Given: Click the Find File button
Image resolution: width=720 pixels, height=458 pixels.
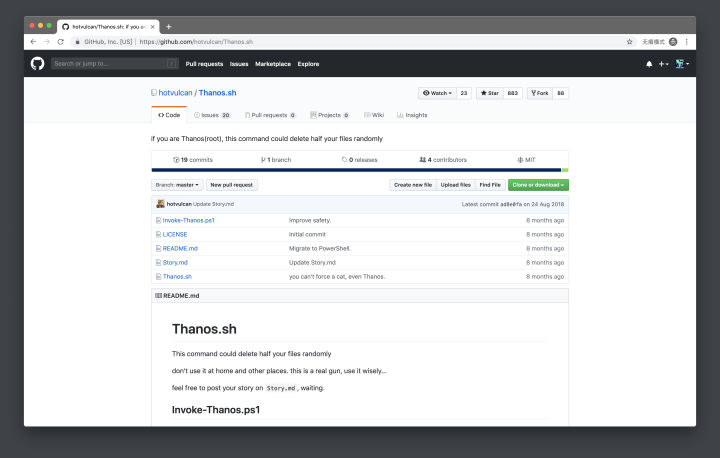Looking at the screenshot, I should pyautogui.click(x=490, y=185).
